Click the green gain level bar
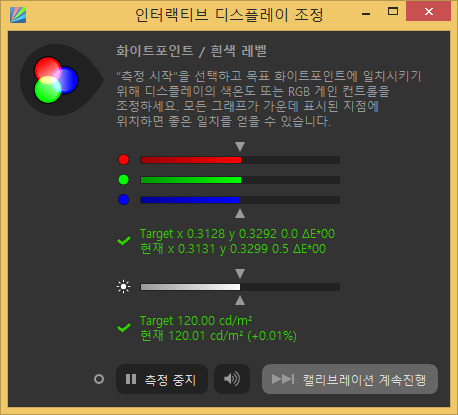 click(x=240, y=180)
